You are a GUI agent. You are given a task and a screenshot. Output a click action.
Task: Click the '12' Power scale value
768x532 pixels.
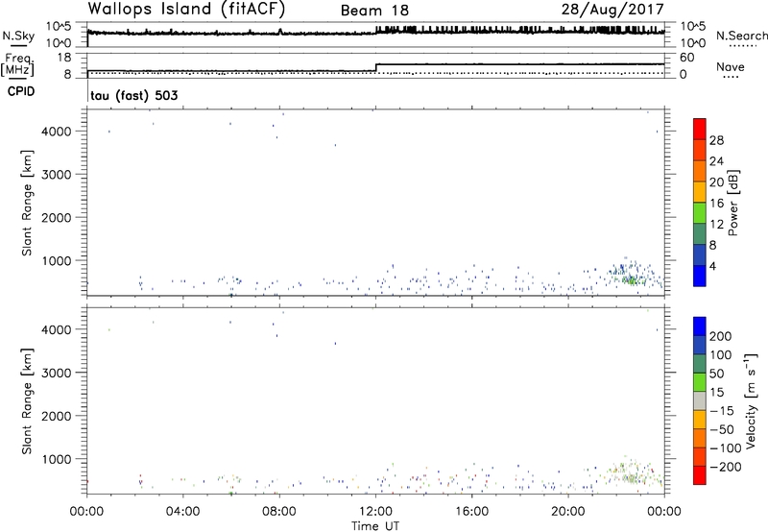click(716, 225)
